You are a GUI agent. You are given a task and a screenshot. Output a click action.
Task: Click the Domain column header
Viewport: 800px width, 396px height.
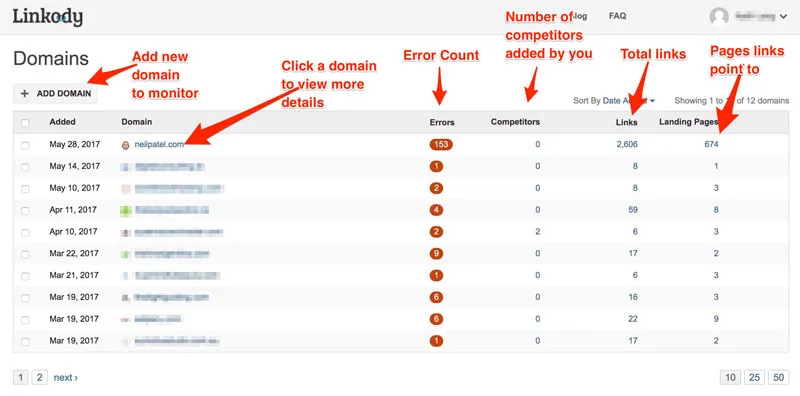coord(137,122)
